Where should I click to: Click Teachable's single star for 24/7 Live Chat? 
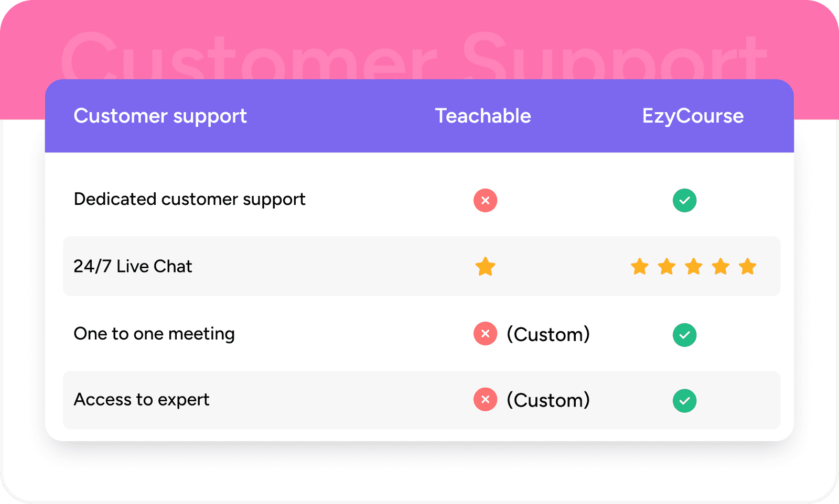(x=485, y=267)
